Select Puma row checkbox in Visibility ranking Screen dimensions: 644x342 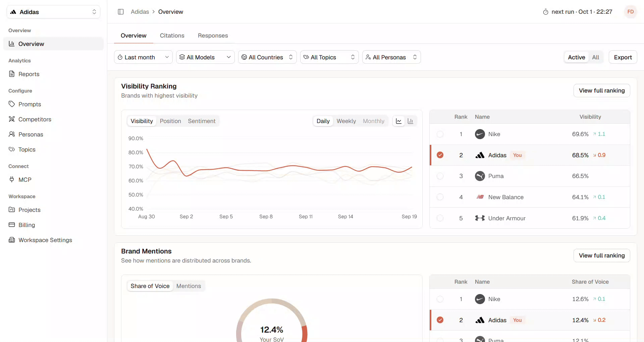click(x=440, y=176)
